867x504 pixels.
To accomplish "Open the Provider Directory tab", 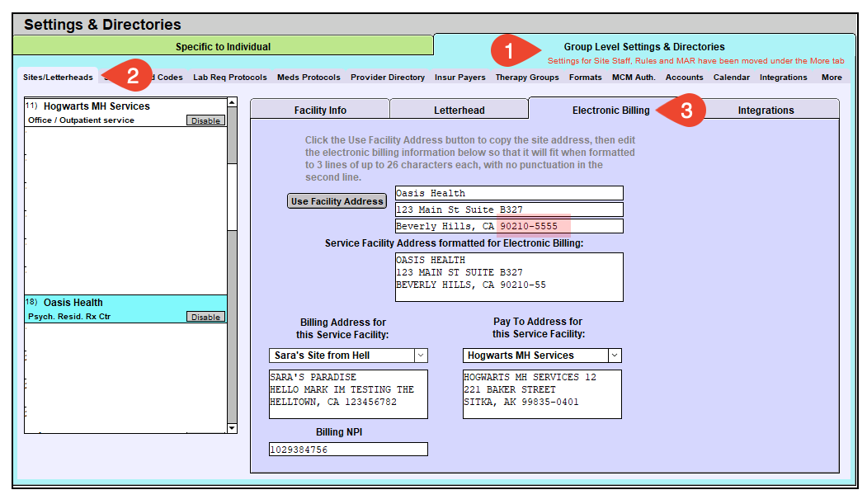I will click(x=387, y=78).
